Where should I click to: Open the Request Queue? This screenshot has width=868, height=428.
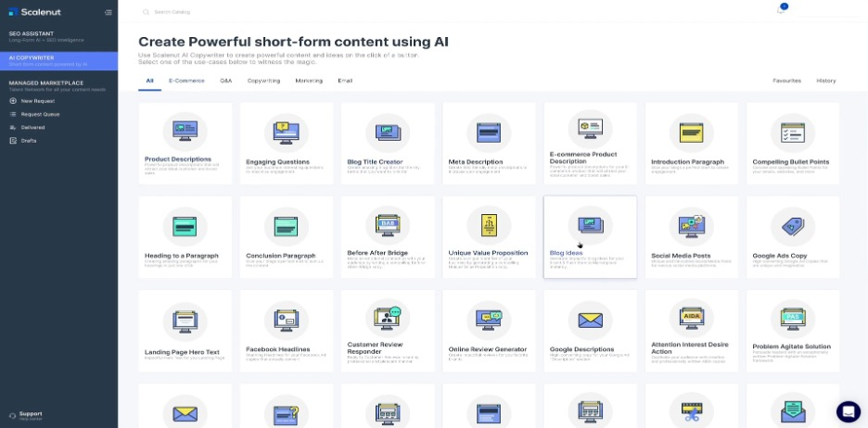[34, 115]
